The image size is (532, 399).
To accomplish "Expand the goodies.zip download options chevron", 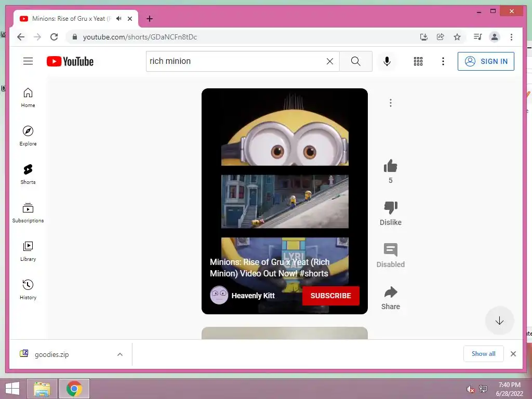I will coord(120,354).
